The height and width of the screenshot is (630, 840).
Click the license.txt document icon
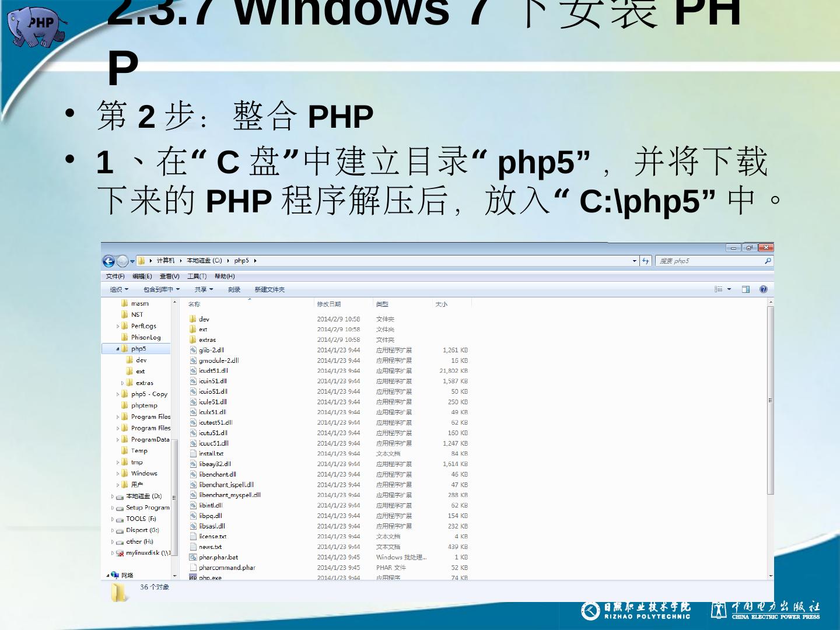193,536
